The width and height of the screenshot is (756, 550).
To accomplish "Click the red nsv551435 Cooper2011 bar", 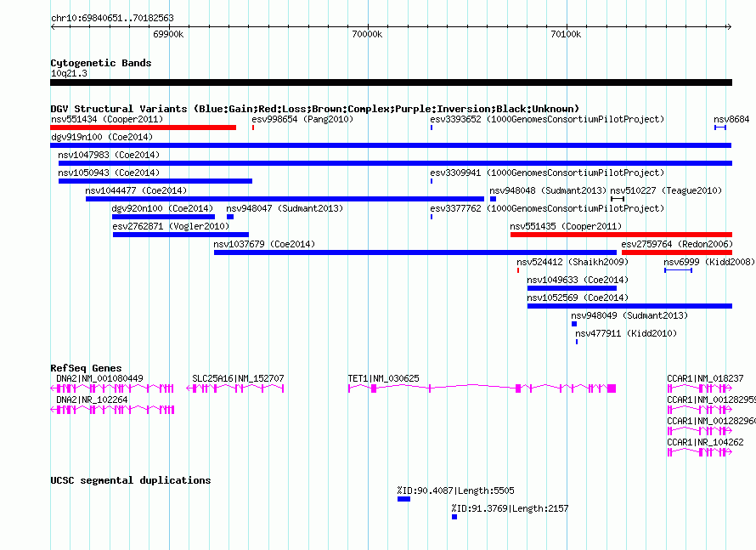I will 621,235.
